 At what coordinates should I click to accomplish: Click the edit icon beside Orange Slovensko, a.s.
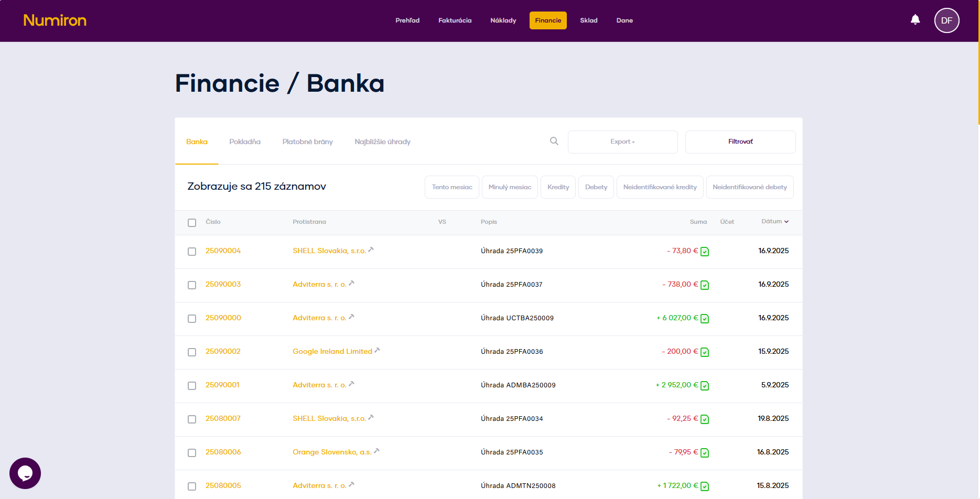click(x=376, y=451)
